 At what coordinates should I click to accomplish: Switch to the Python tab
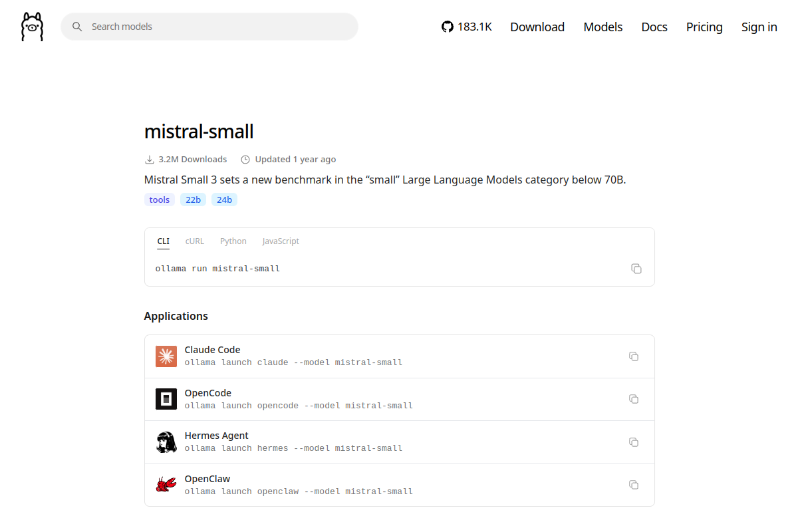coord(233,241)
